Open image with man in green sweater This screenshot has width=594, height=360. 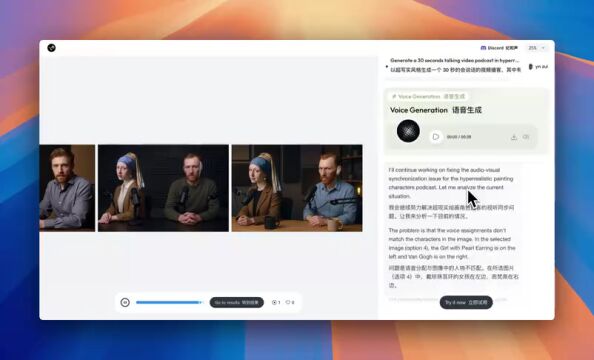click(x=163, y=188)
